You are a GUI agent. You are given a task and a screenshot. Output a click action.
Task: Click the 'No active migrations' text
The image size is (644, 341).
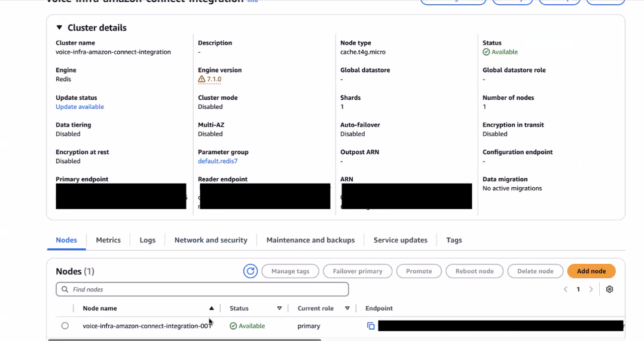pos(512,188)
